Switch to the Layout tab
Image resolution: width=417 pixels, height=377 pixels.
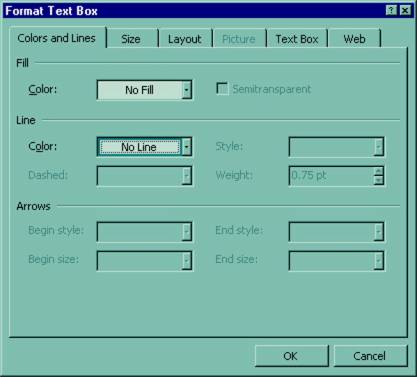185,39
